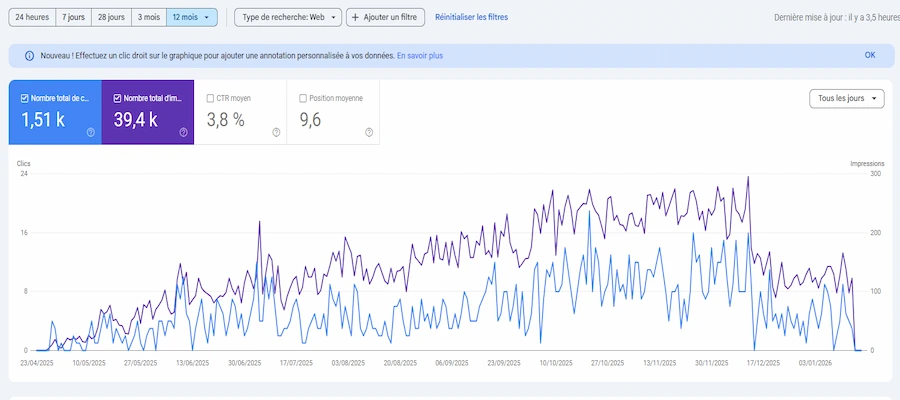900x400 pixels.
Task: Open the 12 mois date dropdown
Action: coord(191,17)
